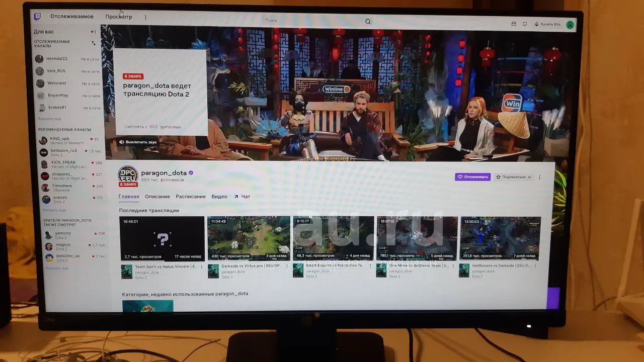Expand followed channels via first Показать еще
Image resolution: width=644 pixels, height=362 pixels.
[49, 119]
